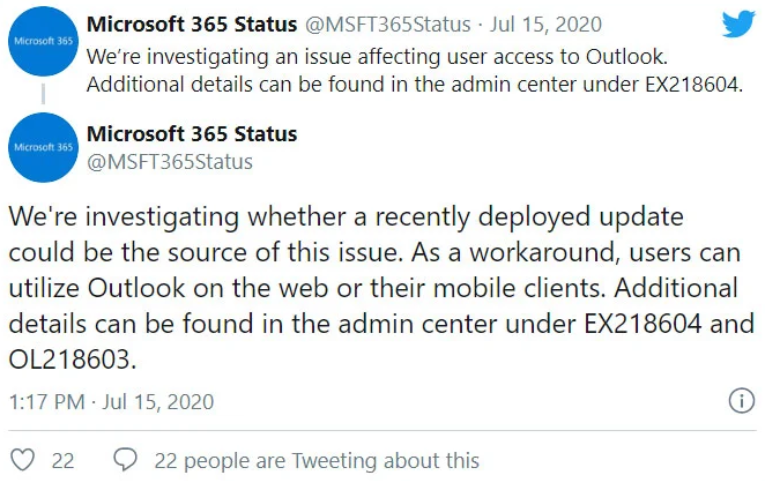Image resolution: width=765 pixels, height=481 pixels.
Task: Open the Microsoft 365 Status name in the main tweet
Action: point(192,134)
